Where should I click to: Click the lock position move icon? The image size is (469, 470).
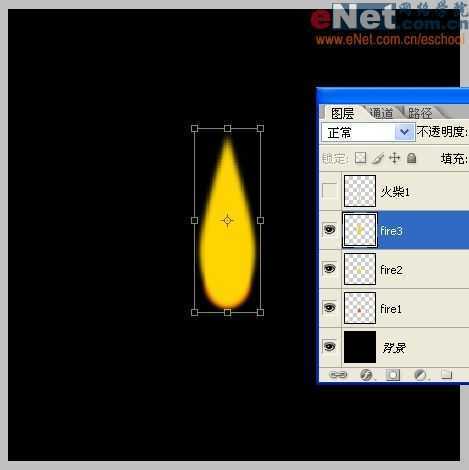(395, 158)
